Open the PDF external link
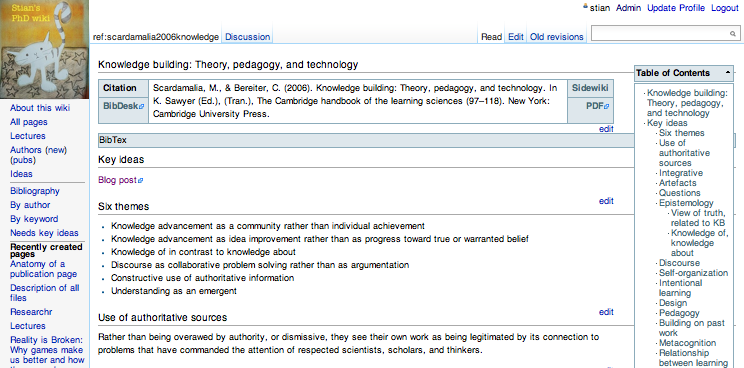The width and height of the screenshot is (744, 368). tap(597, 106)
